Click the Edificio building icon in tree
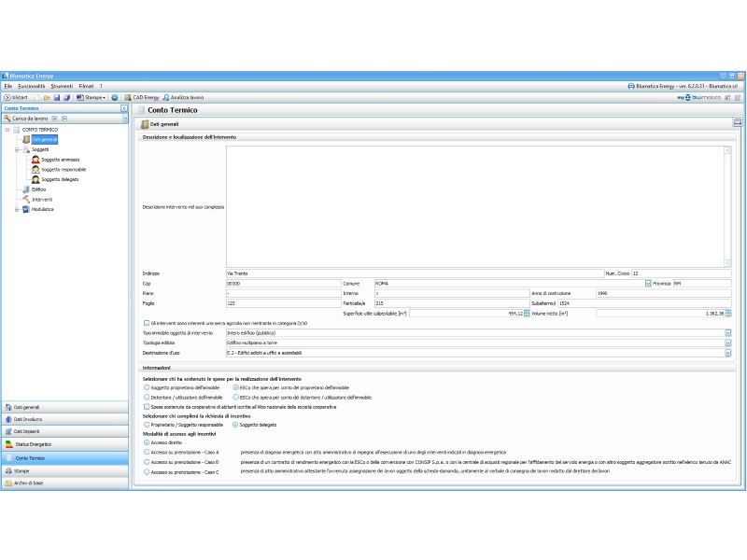747x560 pixels. [26, 189]
